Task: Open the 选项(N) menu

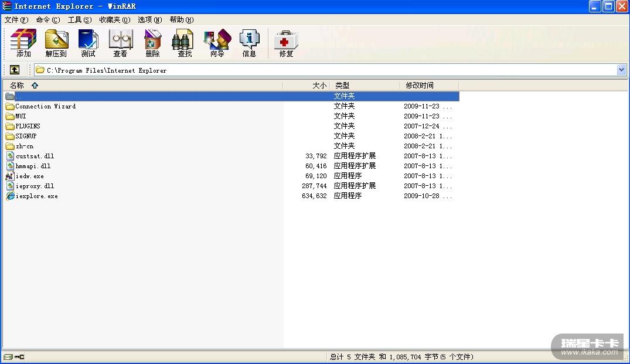Action: pyautogui.click(x=149, y=20)
